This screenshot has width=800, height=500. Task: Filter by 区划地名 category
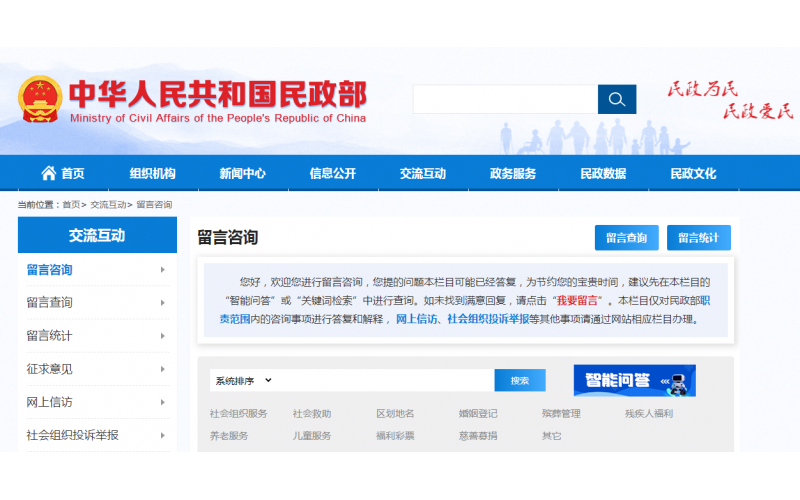click(395, 414)
